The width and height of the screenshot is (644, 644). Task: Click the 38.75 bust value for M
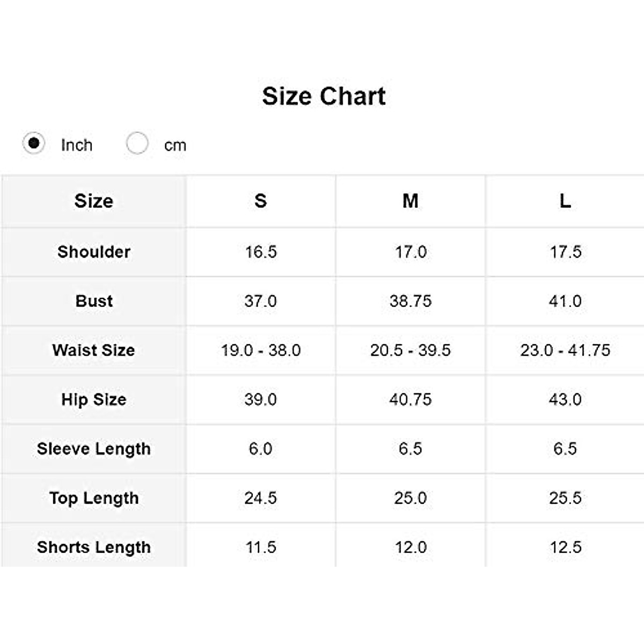coord(411,301)
